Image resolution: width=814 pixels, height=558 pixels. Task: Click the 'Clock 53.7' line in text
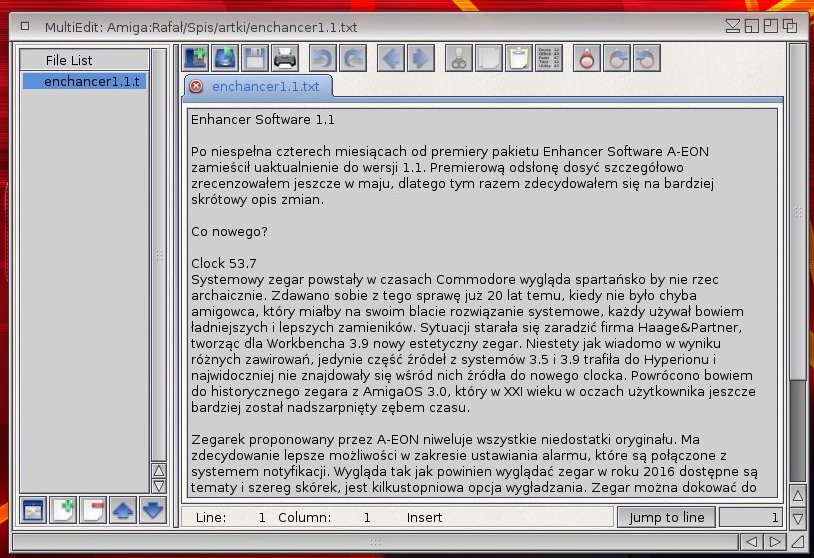click(x=223, y=264)
